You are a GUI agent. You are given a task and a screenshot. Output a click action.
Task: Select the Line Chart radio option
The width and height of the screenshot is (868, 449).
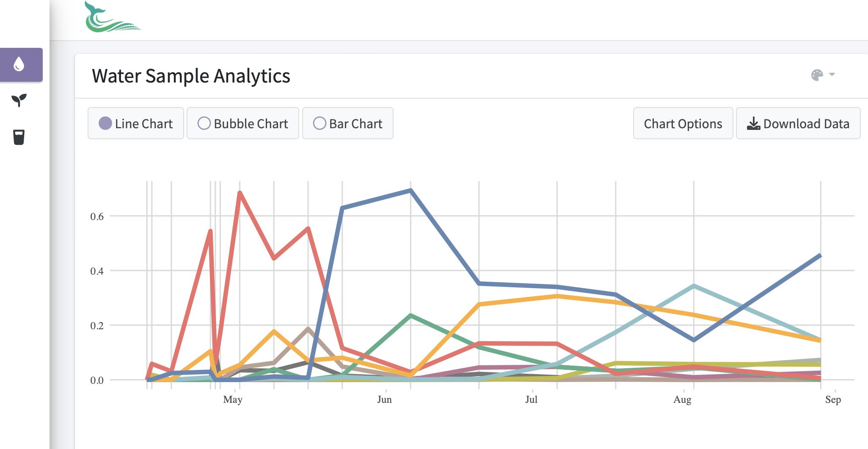click(105, 123)
